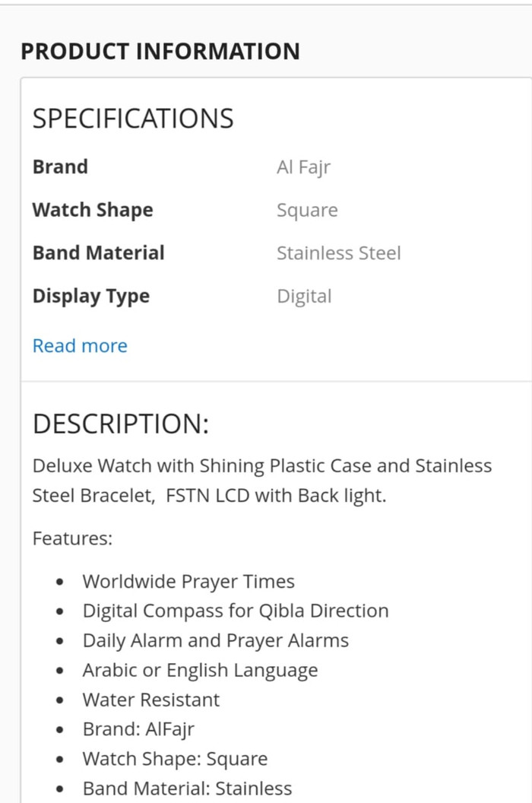Image resolution: width=532 pixels, height=803 pixels.
Task: Open the Read more link
Action: (80, 346)
